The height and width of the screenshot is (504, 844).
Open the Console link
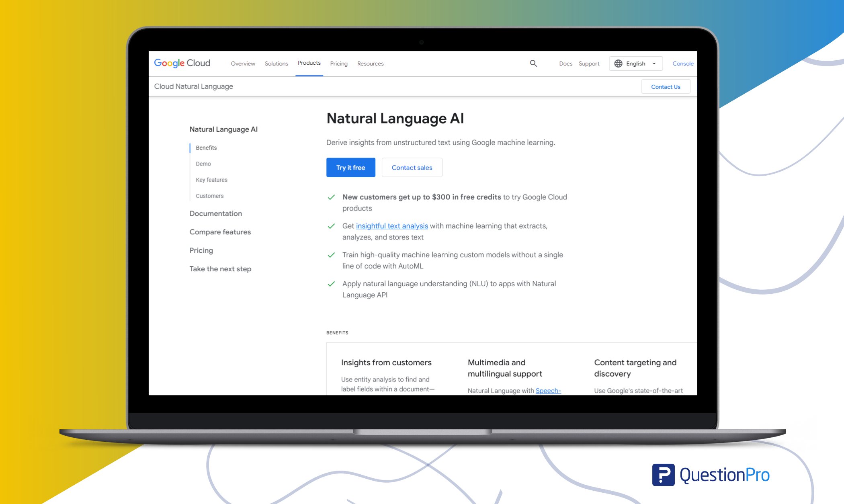(683, 64)
